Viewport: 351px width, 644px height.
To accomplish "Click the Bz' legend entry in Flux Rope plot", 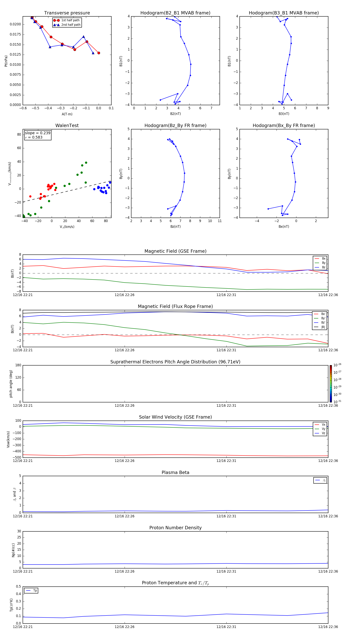I will click(320, 323).
